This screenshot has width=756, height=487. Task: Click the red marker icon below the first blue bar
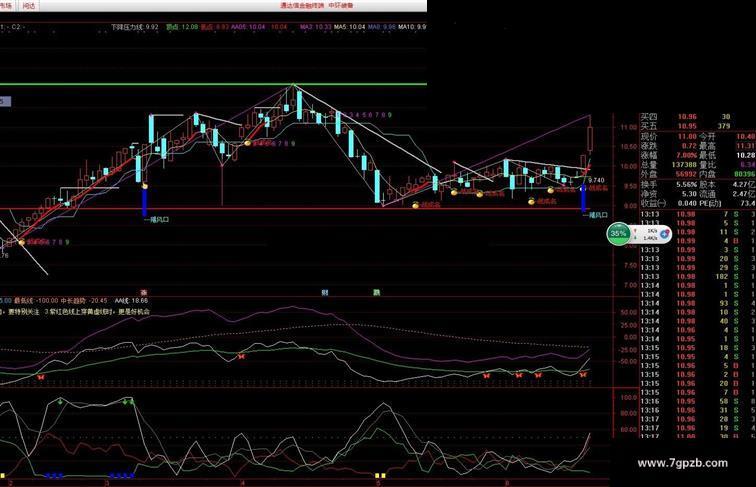pyautogui.click(x=144, y=292)
